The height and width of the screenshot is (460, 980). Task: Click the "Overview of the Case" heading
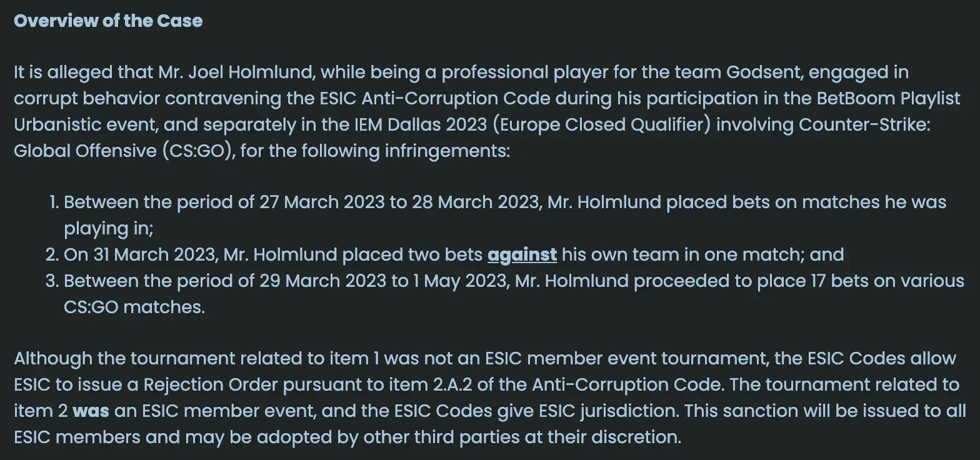tap(108, 21)
